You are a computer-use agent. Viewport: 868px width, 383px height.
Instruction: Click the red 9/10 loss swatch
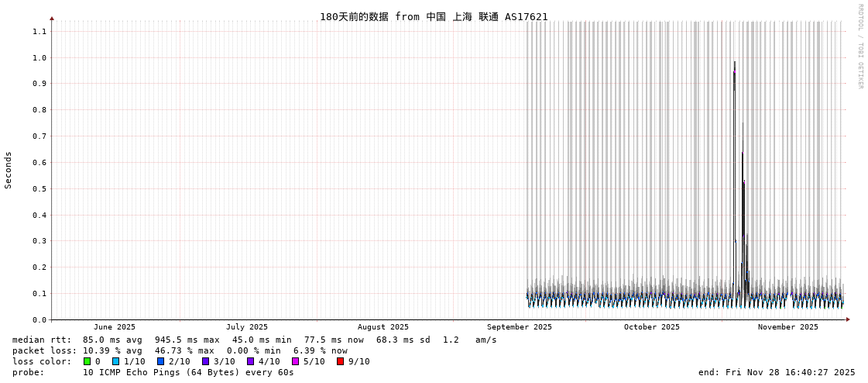tap(340, 361)
